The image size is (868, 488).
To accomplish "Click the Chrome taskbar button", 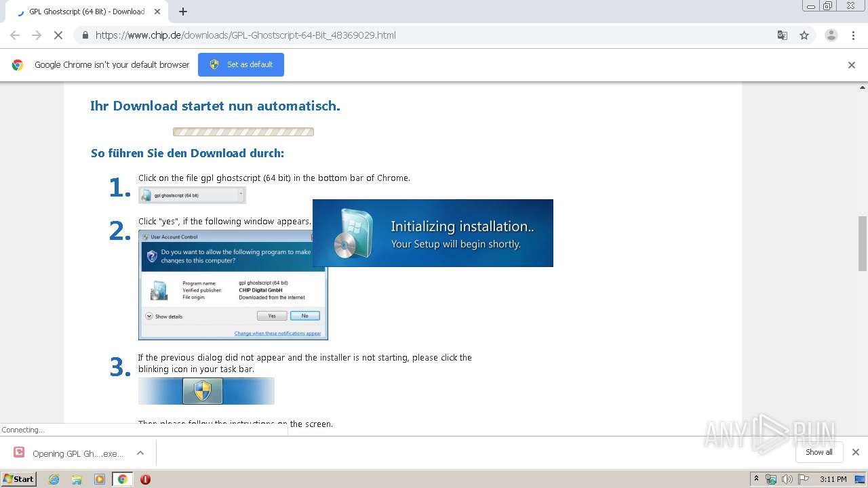I will click(122, 479).
